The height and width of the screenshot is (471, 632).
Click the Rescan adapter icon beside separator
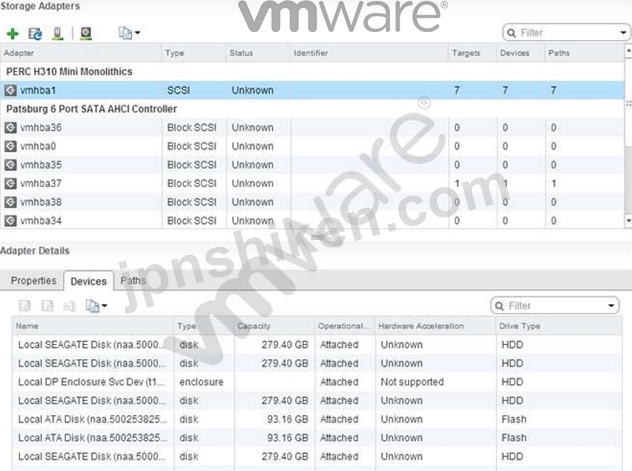pyautogui.click(x=86, y=33)
